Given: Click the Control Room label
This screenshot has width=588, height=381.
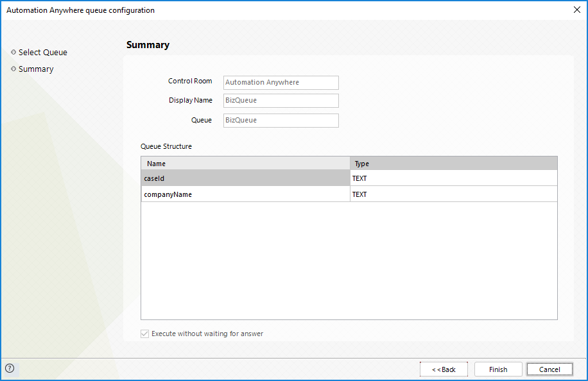Looking at the screenshot, I should (190, 81).
